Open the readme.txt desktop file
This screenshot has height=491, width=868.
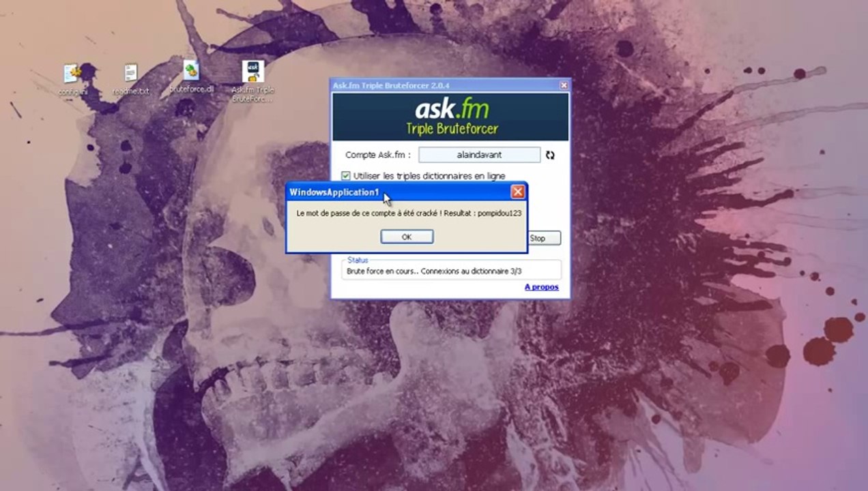pos(131,80)
